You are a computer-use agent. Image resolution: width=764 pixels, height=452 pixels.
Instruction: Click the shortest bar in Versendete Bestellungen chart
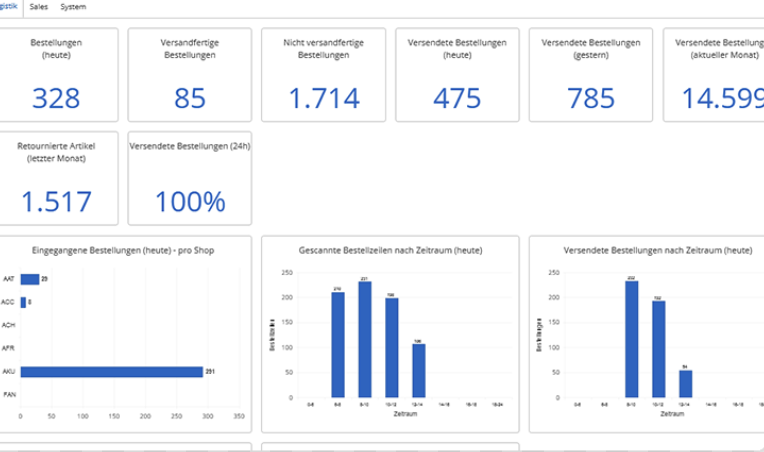point(685,384)
